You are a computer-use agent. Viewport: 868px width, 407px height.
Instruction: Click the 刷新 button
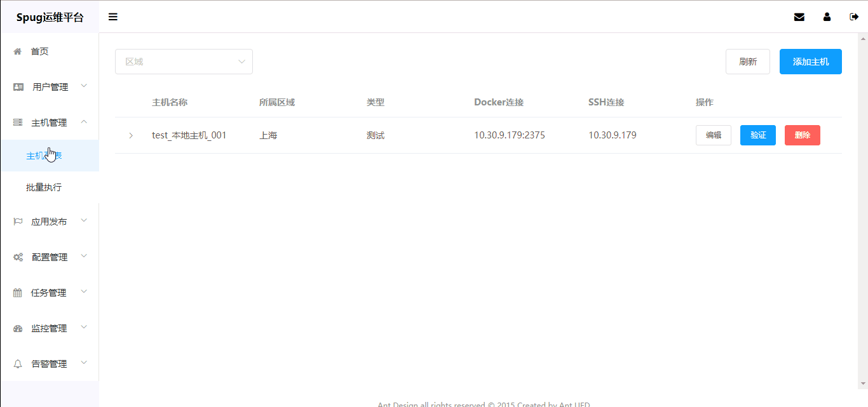(748, 62)
